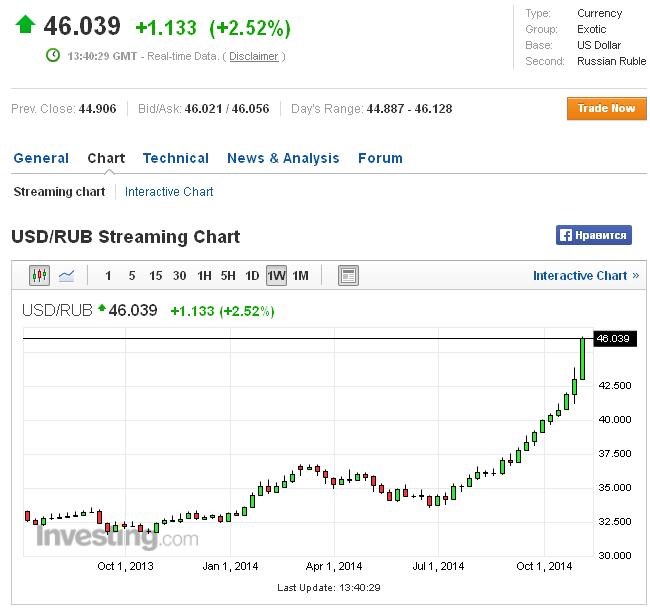Switch to the Technical tab
This screenshot has height=608, width=650.
tap(176, 158)
